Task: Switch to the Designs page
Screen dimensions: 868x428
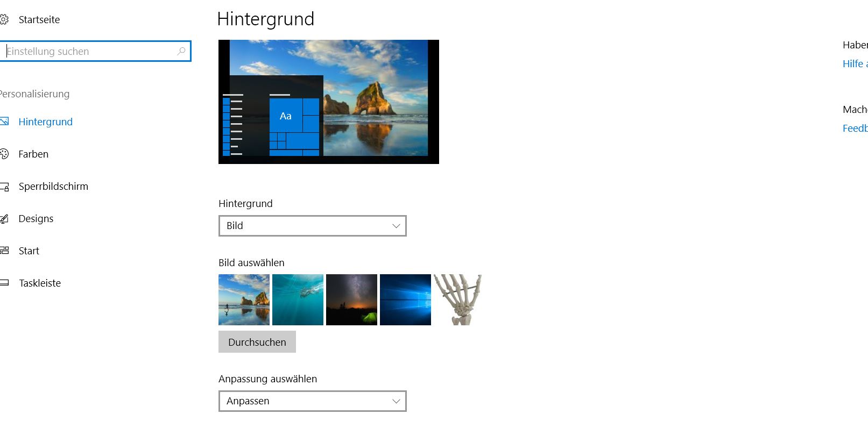Action: 36,218
